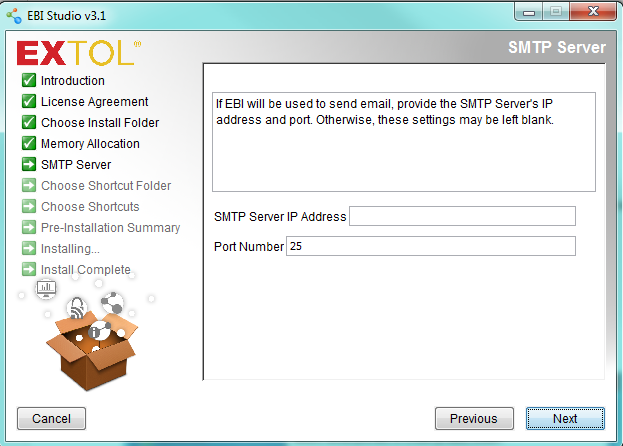Click the License Agreement checkmark icon
This screenshot has height=446, width=623.
(29, 101)
